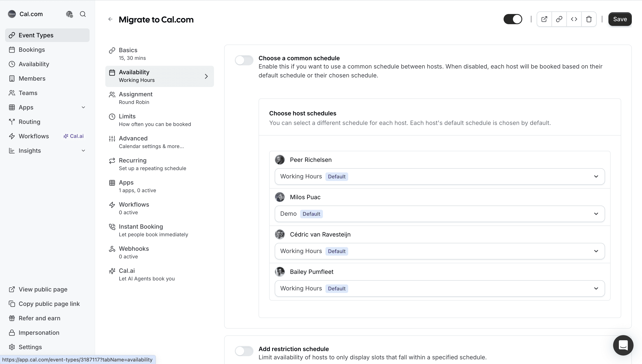642x364 pixels.
Task: Open Cédric van Ravesteijn's schedule dropdown
Action: 440,251
